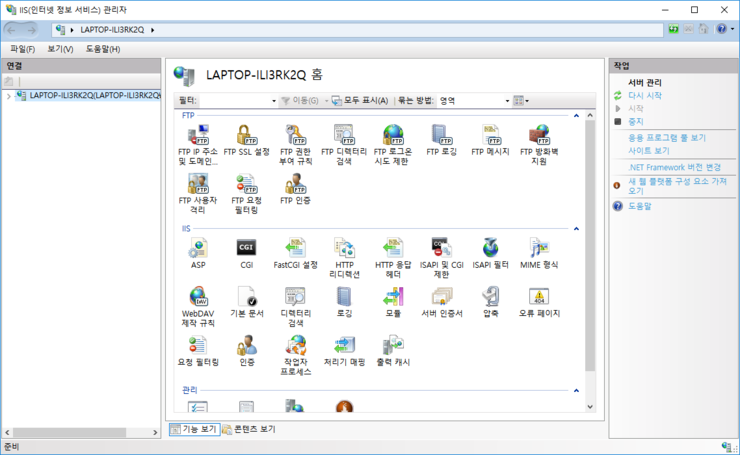Open FTP 방화벽 지원 feature
Viewport: 740px width, 455px height.
coord(539,145)
